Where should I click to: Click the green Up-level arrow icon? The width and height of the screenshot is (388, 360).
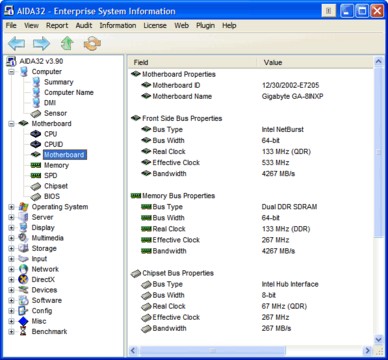[67, 44]
